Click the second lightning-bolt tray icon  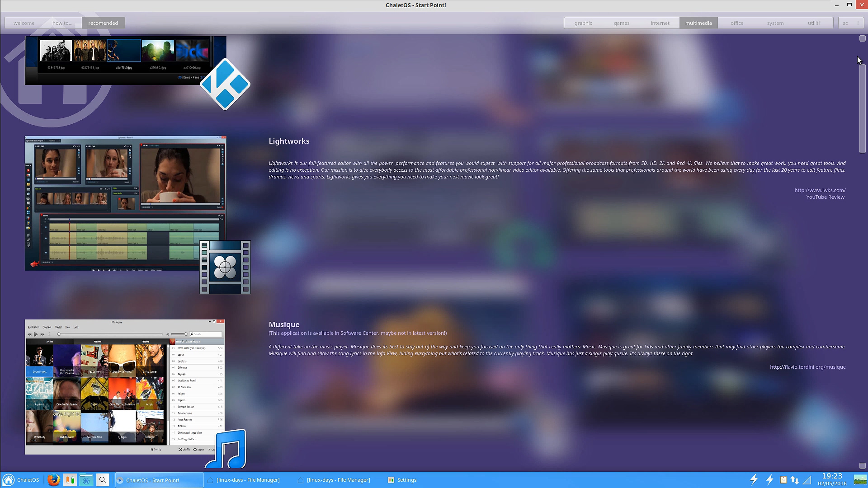click(x=769, y=479)
